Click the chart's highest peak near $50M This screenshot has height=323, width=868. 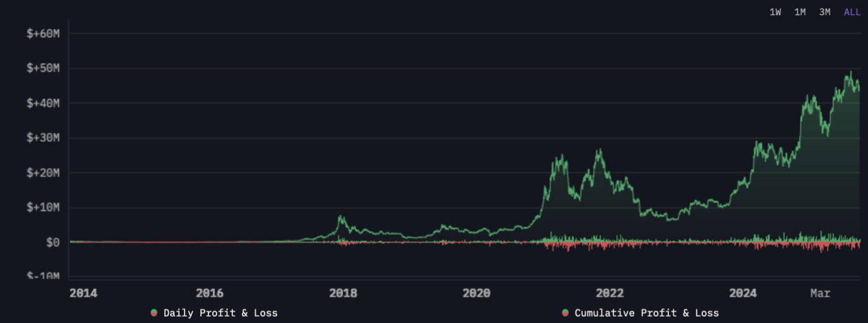(x=851, y=72)
